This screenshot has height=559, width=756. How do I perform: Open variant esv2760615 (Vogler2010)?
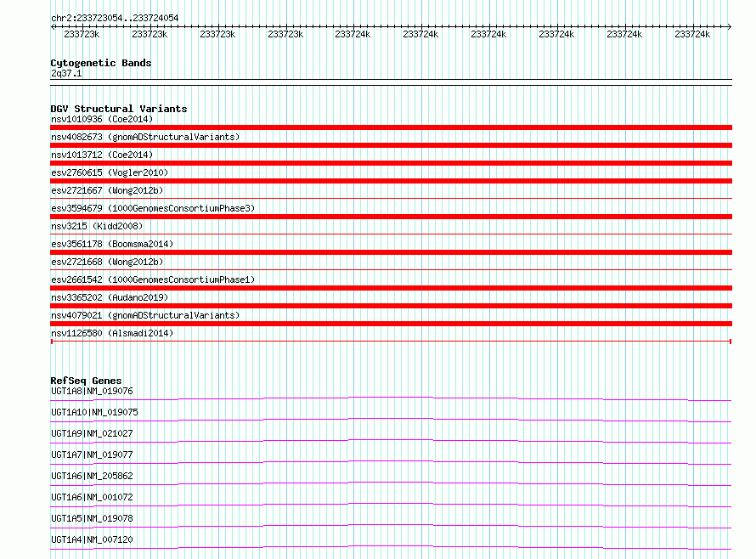click(110, 172)
